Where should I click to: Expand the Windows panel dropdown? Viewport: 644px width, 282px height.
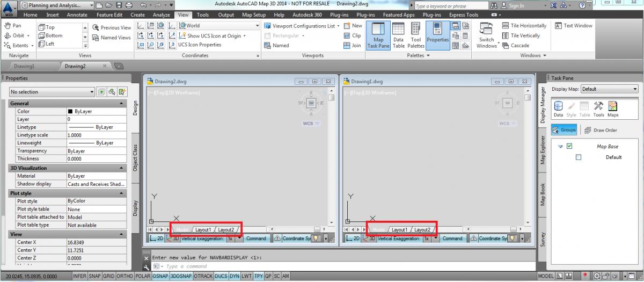(533, 55)
